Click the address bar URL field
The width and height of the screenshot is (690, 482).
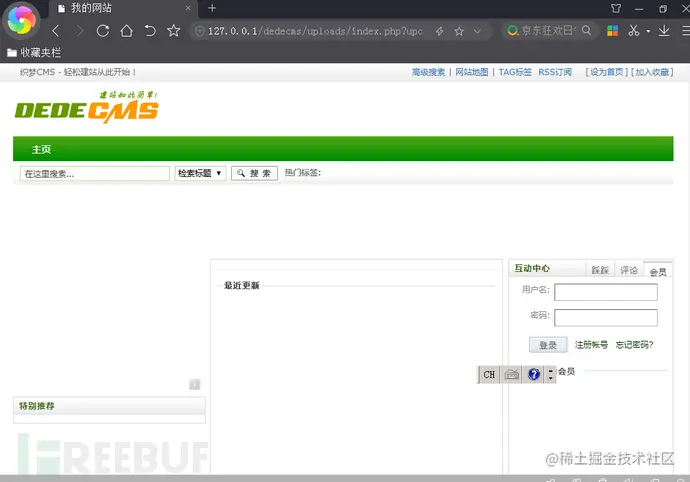315,31
